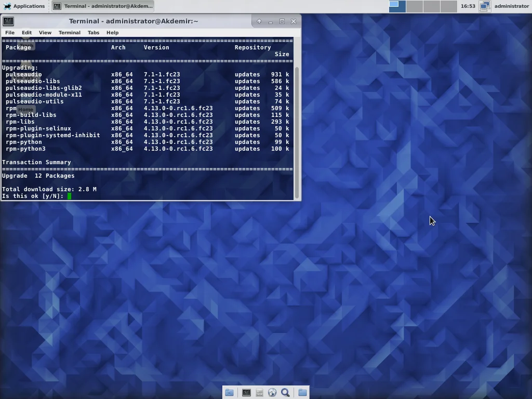Click the '931 k' size value

pos(280,74)
